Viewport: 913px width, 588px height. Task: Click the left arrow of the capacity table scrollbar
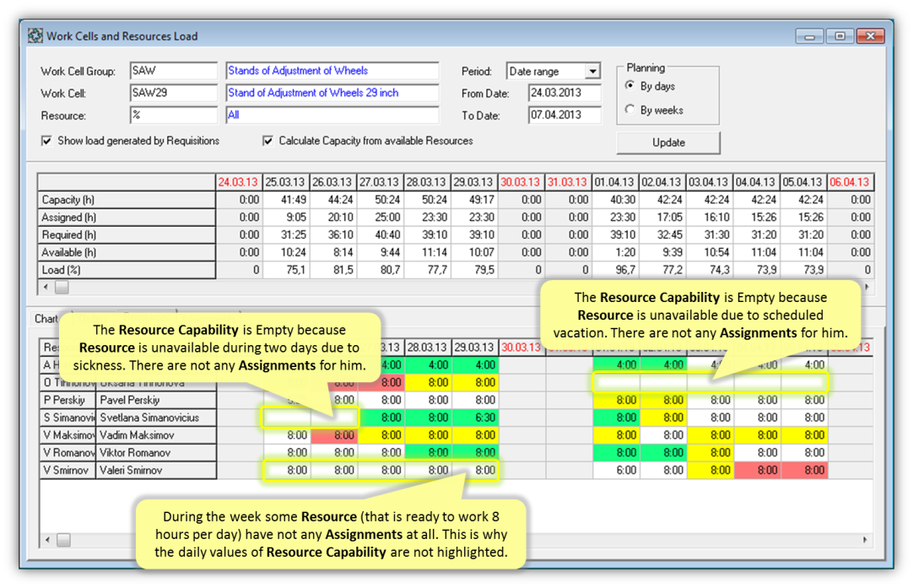[46, 287]
